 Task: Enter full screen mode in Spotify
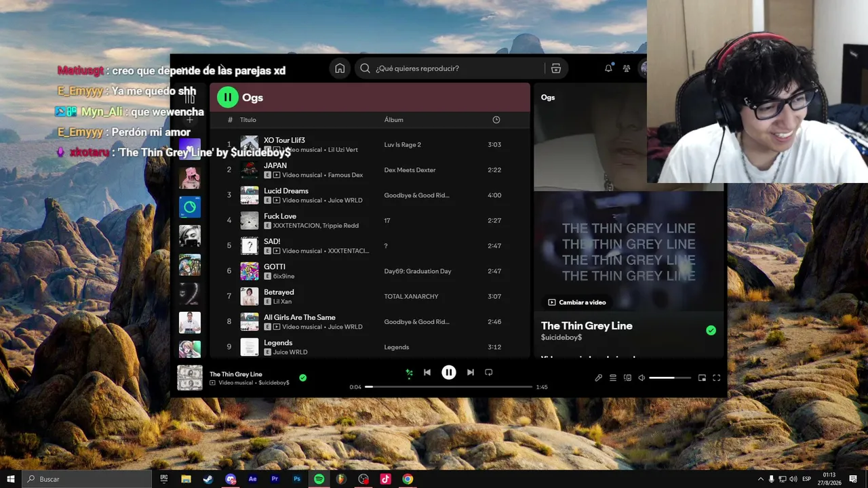(716, 378)
